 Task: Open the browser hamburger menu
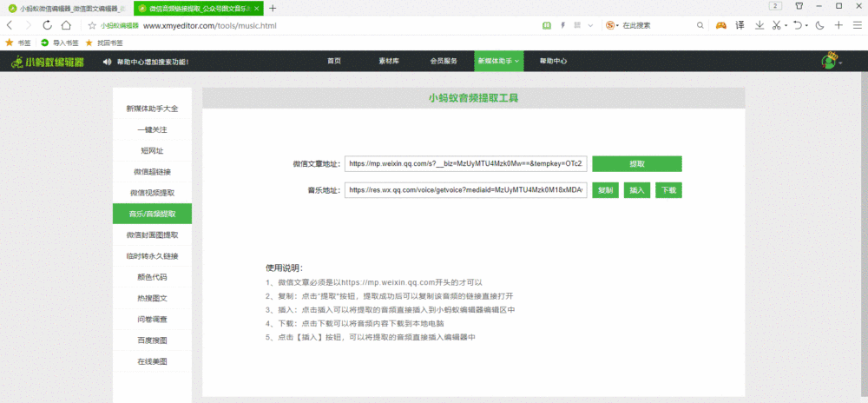click(x=857, y=25)
